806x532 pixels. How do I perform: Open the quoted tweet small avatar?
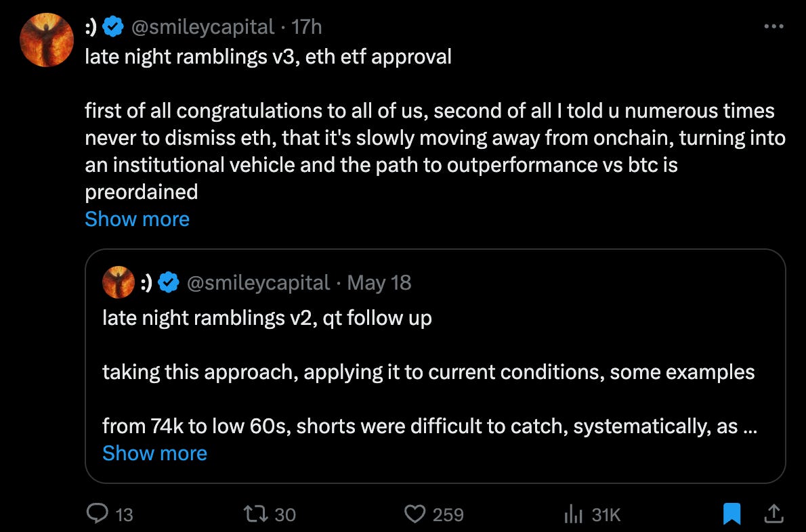[x=119, y=282]
